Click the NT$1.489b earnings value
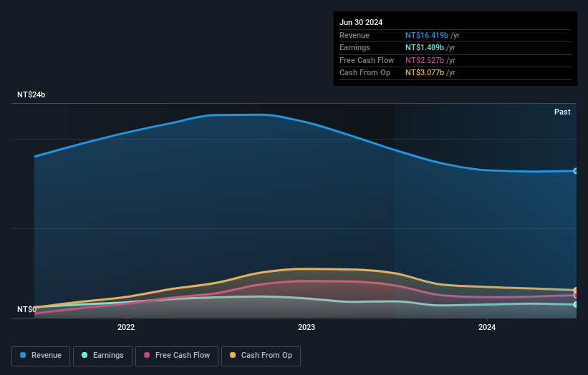The width and height of the screenshot is (588, 375). pos(425,47)
